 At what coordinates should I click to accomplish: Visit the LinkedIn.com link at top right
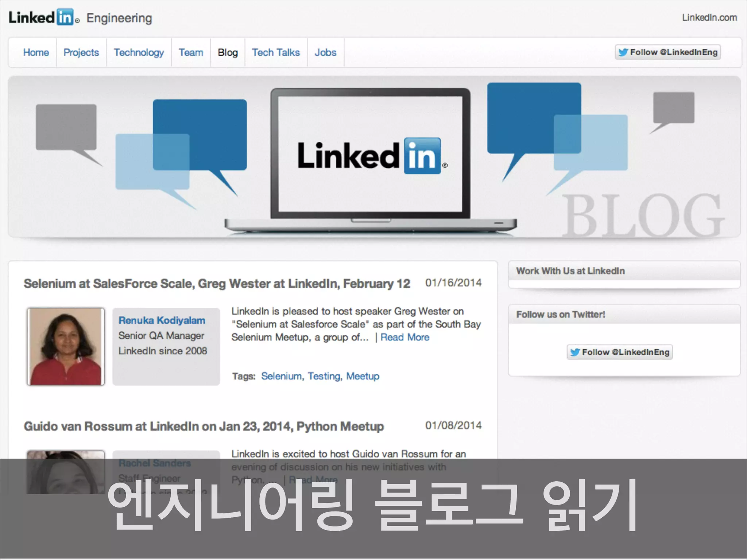pos(709,17)
